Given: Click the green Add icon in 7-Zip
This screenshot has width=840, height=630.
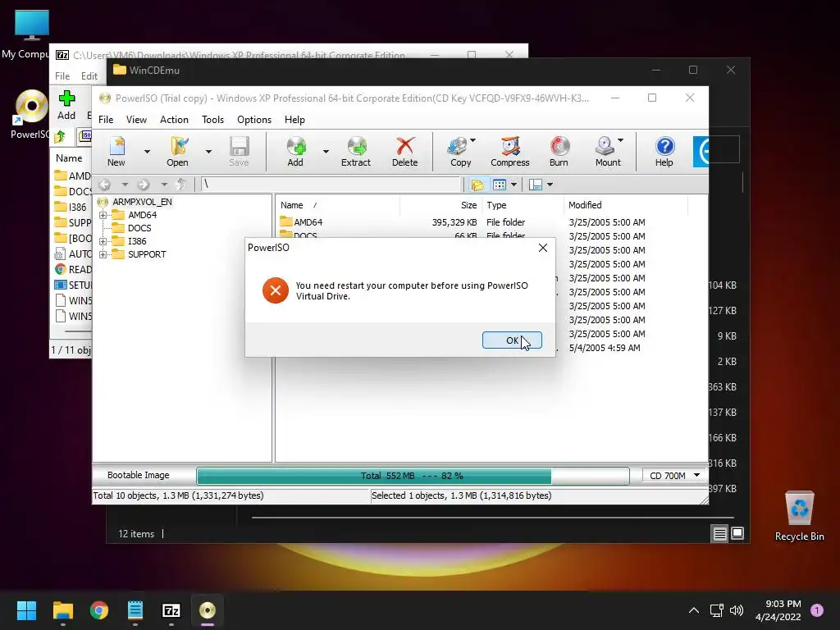Looking at the screenshot, I should click(66, 106).
